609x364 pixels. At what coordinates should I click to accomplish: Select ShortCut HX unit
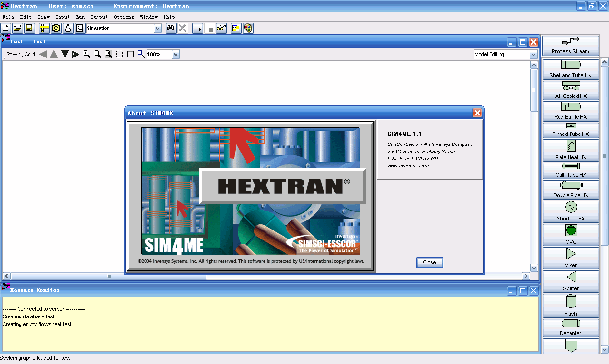pyautogui.click(x=570, y=211)
